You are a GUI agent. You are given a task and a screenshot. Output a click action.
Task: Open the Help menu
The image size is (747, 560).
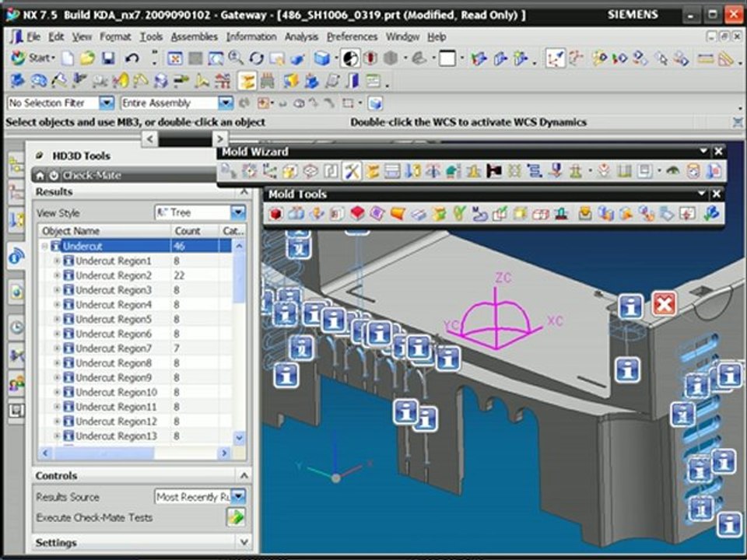437,37
